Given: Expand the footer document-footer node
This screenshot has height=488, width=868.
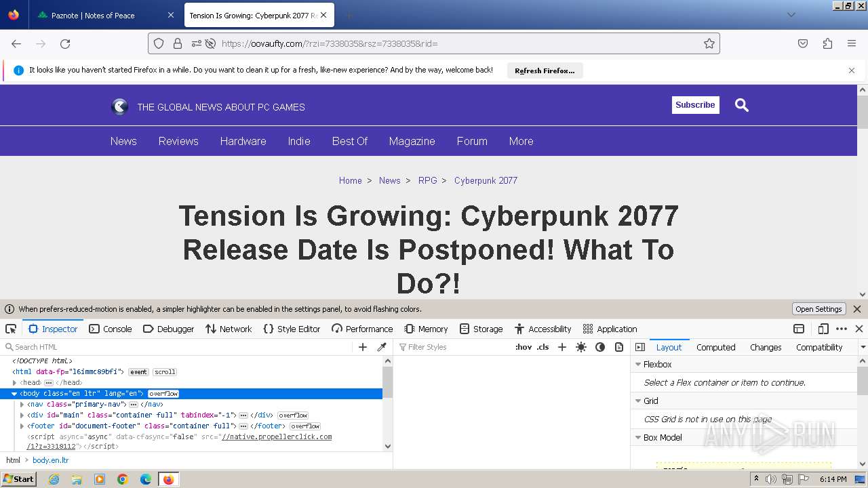Looking at the screenshot, I should click(22, 426).
